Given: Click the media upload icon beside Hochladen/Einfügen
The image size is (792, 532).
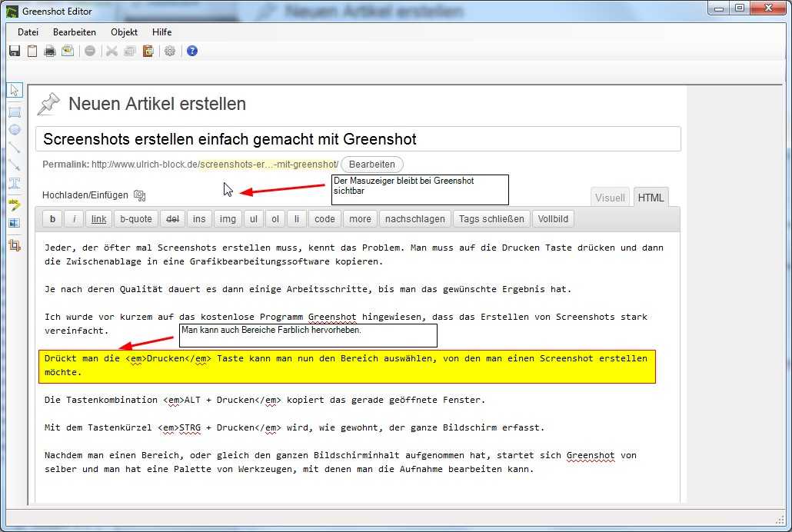Looking at the screenshot, I should (140, 195).
